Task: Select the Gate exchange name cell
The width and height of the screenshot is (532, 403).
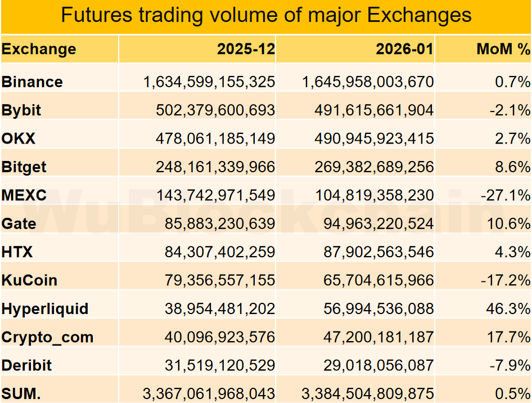Action: 19,223
